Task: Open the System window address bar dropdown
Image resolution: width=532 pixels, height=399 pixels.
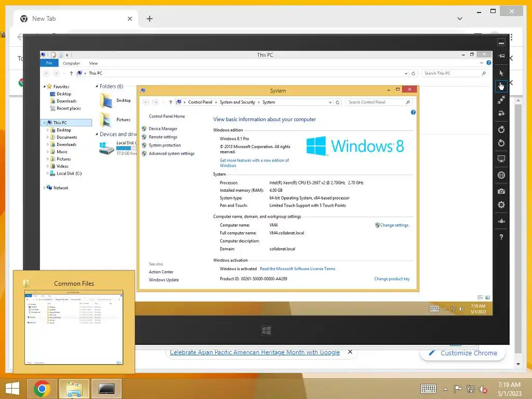Action: click(330, 102)
